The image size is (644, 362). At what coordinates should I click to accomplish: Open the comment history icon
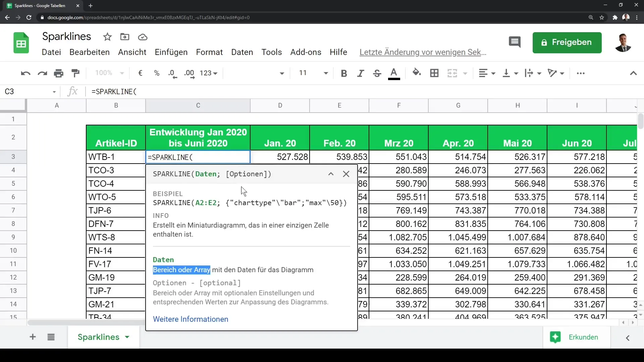pos(515,42)
